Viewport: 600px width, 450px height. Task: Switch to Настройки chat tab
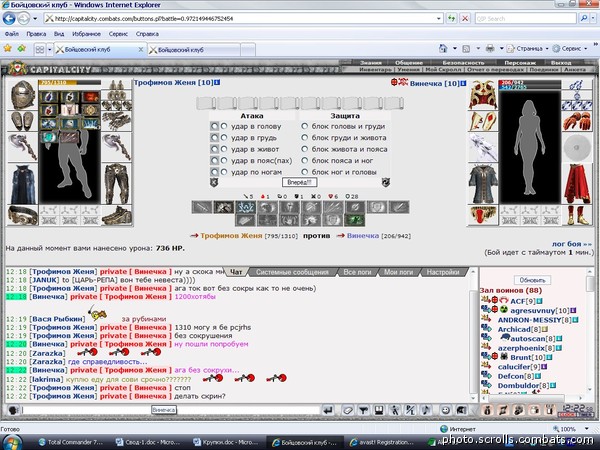443,272
